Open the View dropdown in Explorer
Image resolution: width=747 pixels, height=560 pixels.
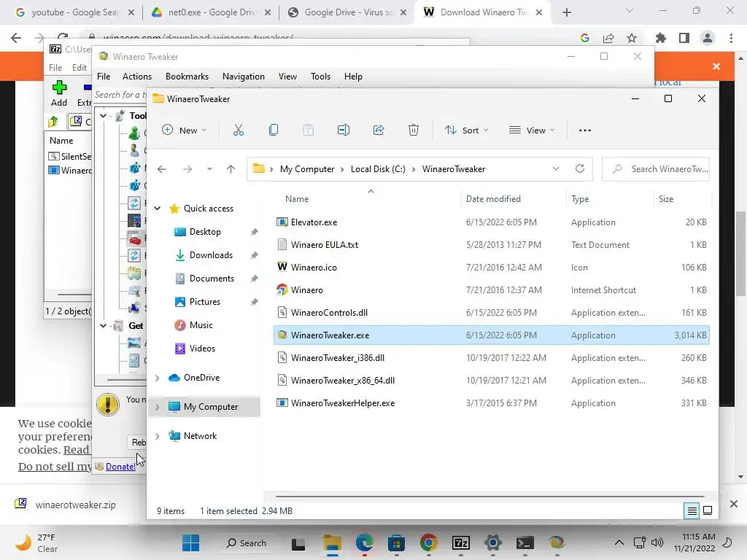(x=532, y=130)
